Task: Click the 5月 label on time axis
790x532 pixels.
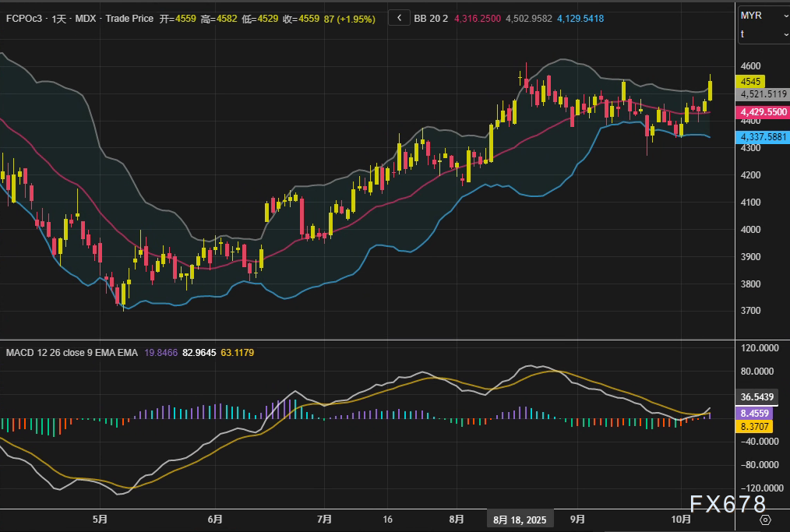Action: (99, 519)
